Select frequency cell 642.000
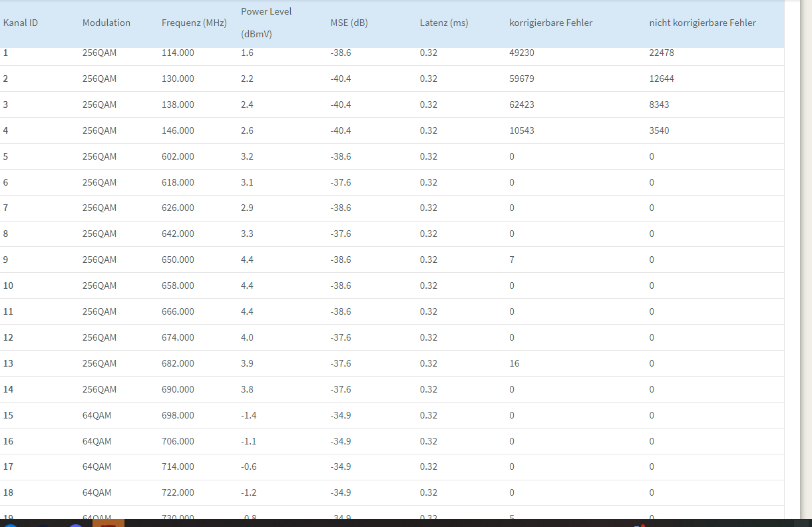The height and width of the screenshot is (527, 812). tap(178, 234)
